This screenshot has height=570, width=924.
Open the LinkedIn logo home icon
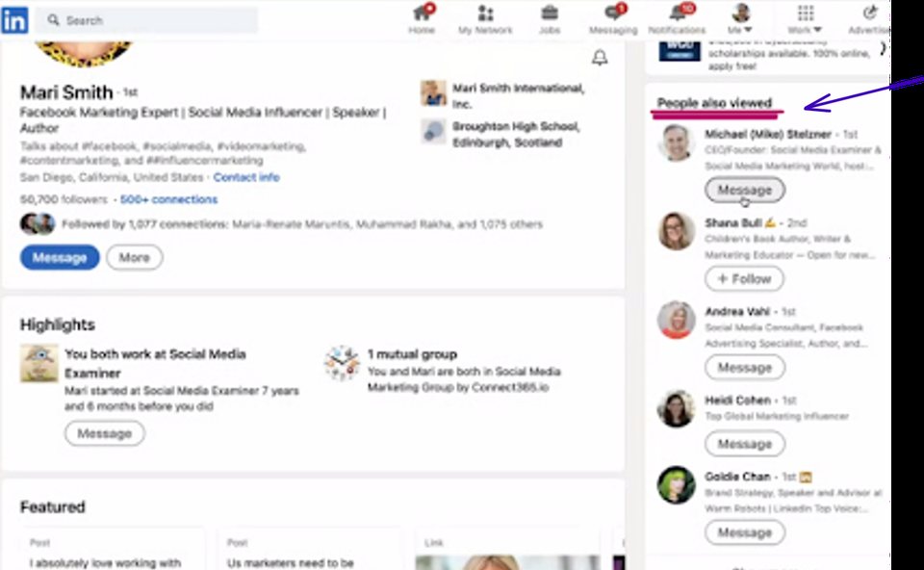point(14,20)
